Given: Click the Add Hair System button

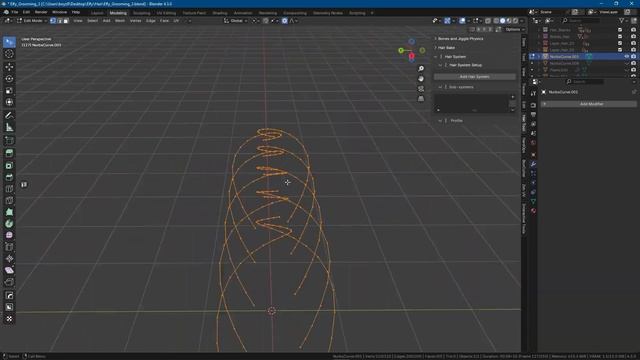Looking at the screenshot, I should click(474, 77).
